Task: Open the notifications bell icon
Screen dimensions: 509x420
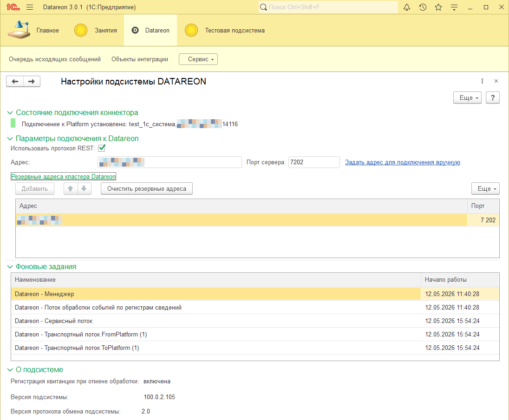Action: point(407,7)
